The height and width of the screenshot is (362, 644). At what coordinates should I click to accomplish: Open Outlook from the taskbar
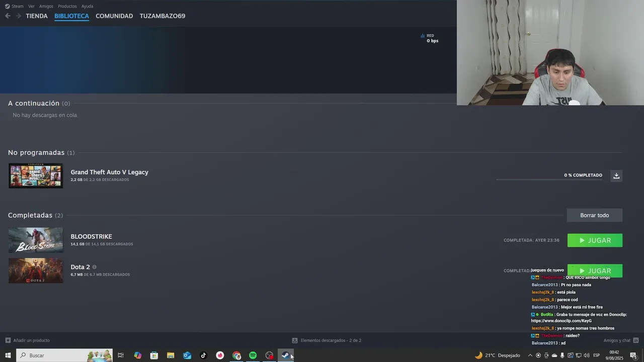tap(187, 355)
